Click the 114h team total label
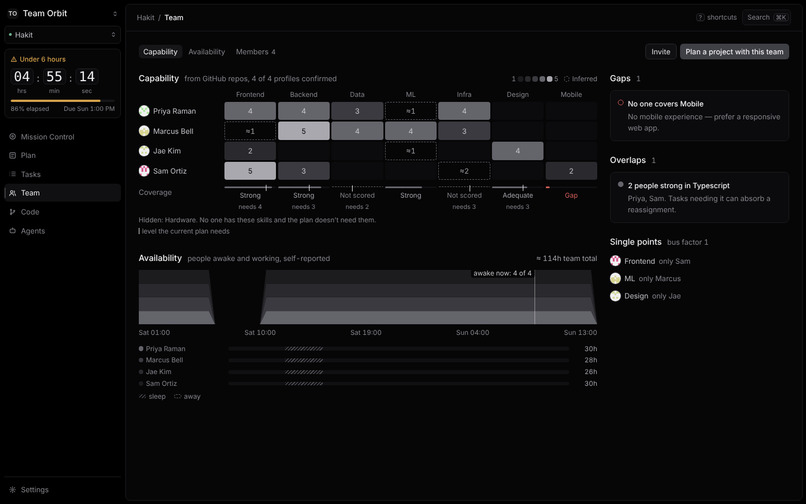806x504 pixels. (x=566, y=259)
